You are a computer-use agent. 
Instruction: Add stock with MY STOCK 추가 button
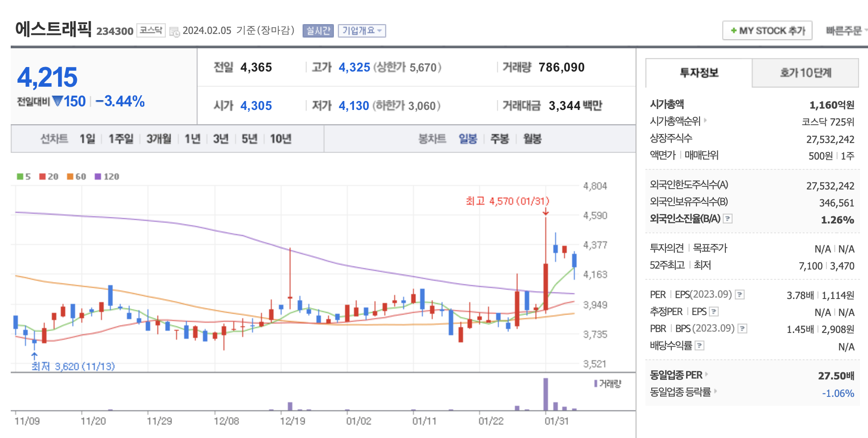767,30
